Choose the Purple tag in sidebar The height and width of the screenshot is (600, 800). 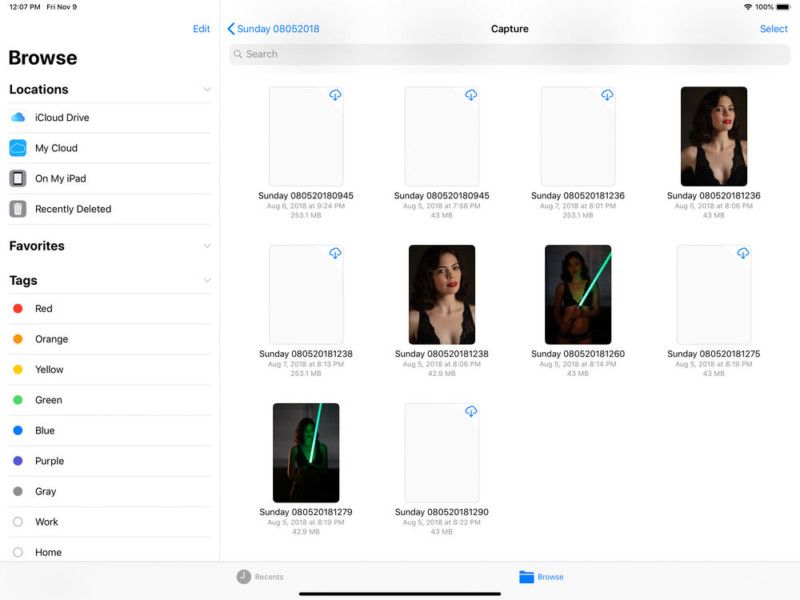tap(18, 461)
